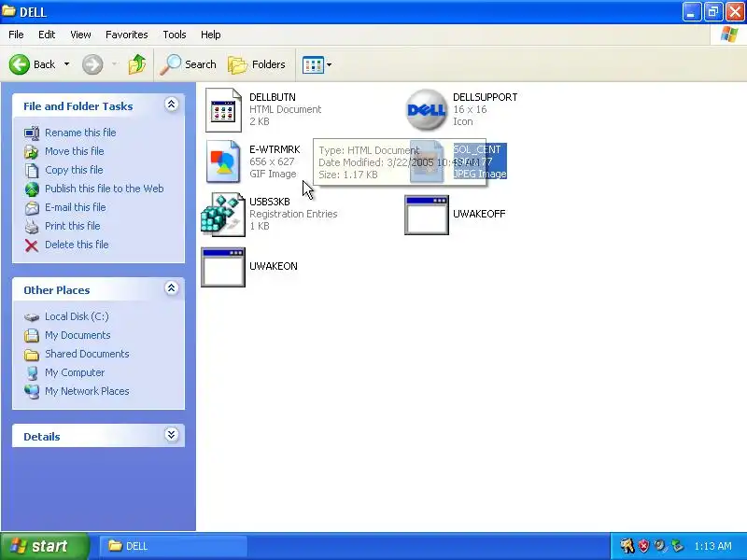The width and height of the screenshot is (747, 560).
Task: Click the My Documents folder icon
Action: [x=32, y=336]
